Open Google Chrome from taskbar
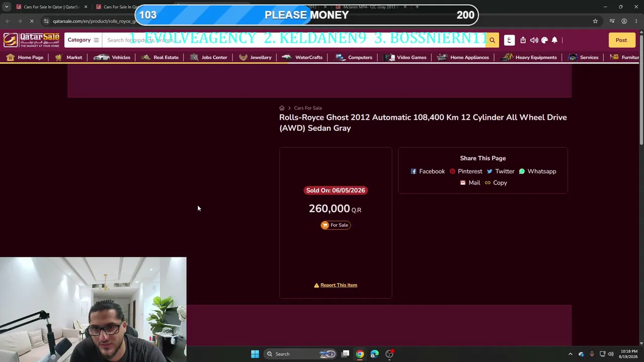The image size is (644, 362). click(x=360, y=354)
